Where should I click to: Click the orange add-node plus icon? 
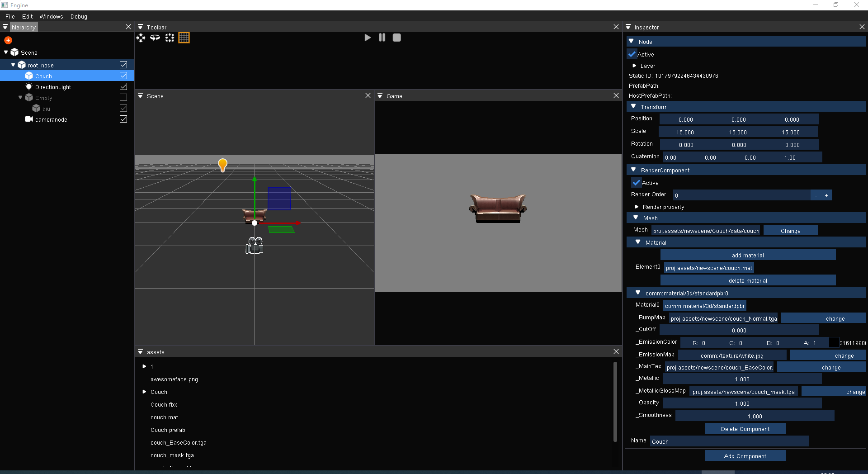tap(8, 40)
